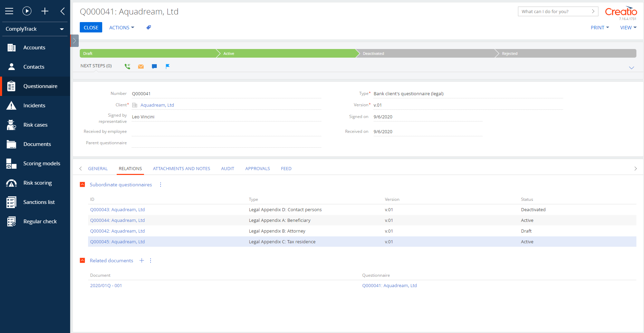644x333 pixels.
Task: Select the Risk scoring section
Action: tap(37, 183)
